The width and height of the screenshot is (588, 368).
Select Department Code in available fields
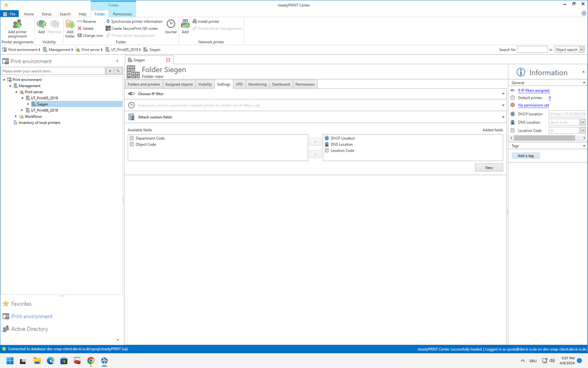(x=150, y=138)
